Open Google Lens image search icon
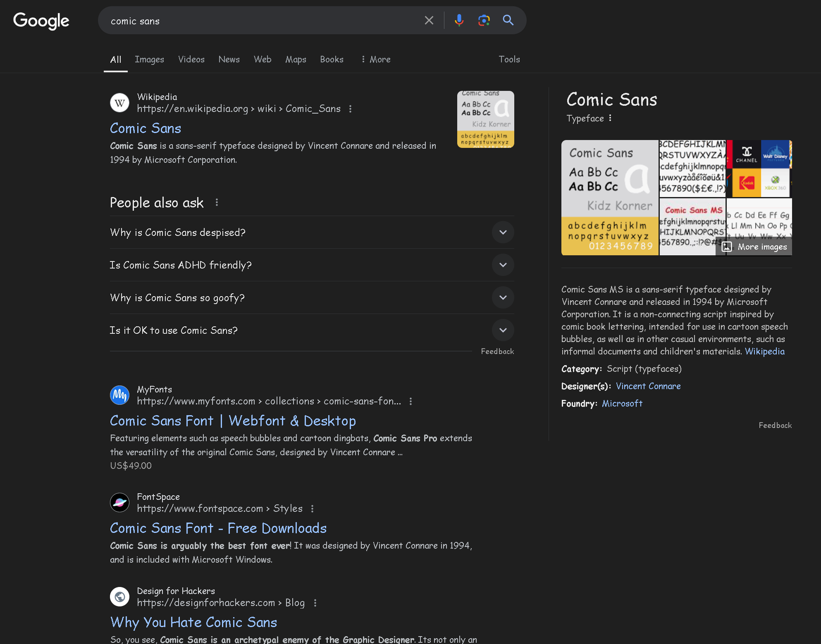This screenshot has width=821, height=644. click(x=484, y=20)
